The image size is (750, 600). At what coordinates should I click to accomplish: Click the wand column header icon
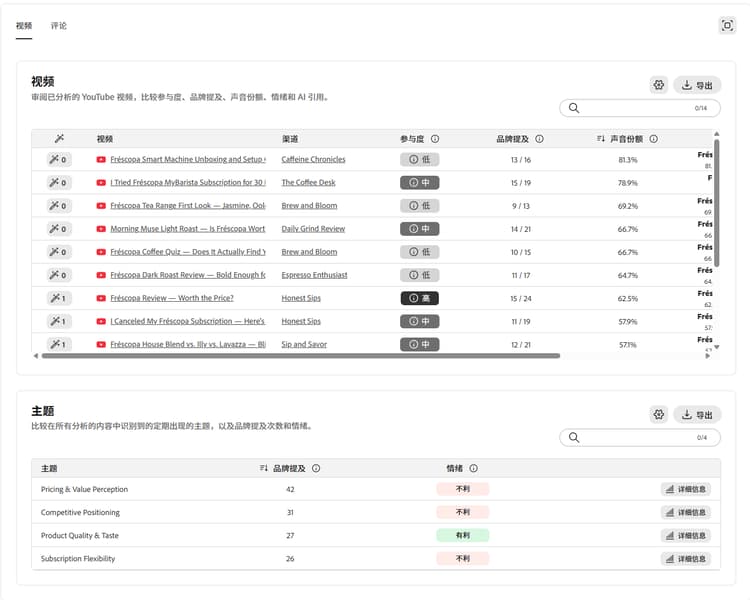tap(59, 139)
